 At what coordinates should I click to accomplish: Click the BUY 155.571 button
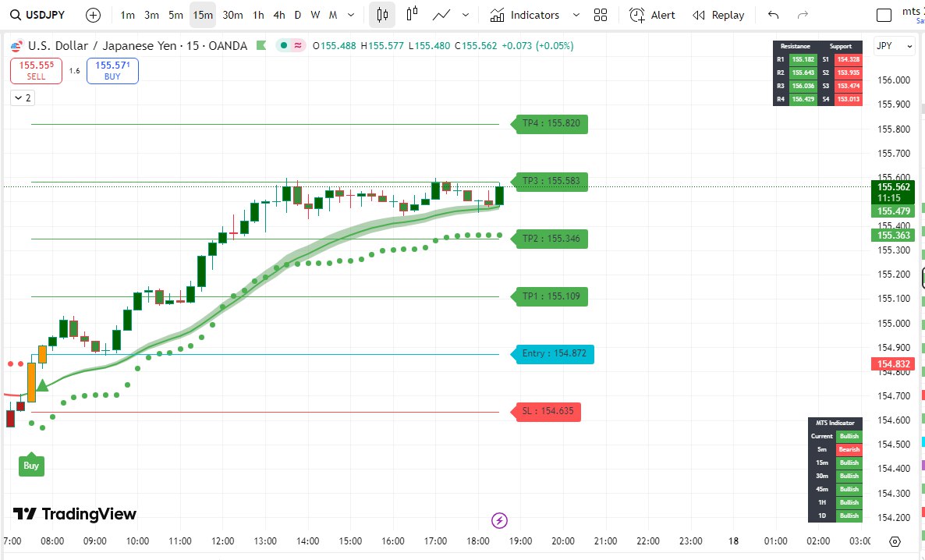click(x=112, y=71)
